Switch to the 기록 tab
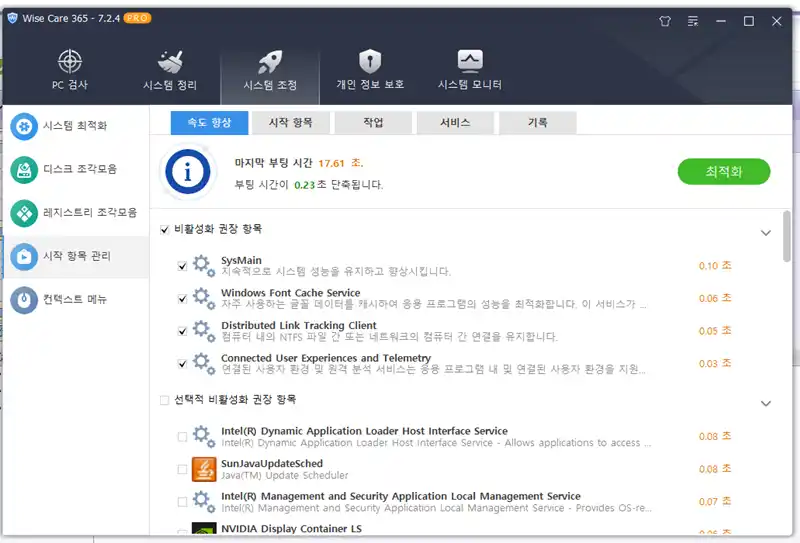 538,123
